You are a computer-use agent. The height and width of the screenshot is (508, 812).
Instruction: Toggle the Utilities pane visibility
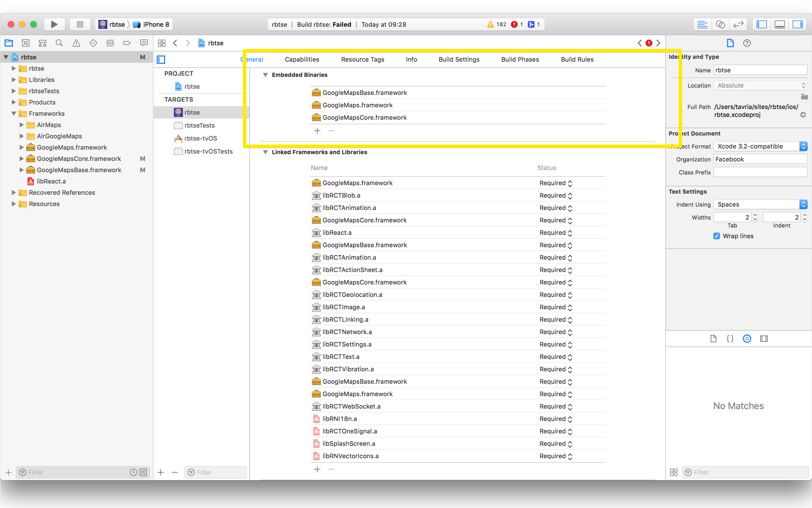click(798, 24)
